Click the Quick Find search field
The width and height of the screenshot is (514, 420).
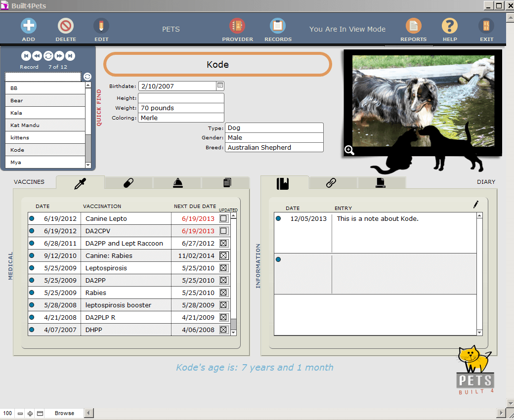click(x=43, y=77)
